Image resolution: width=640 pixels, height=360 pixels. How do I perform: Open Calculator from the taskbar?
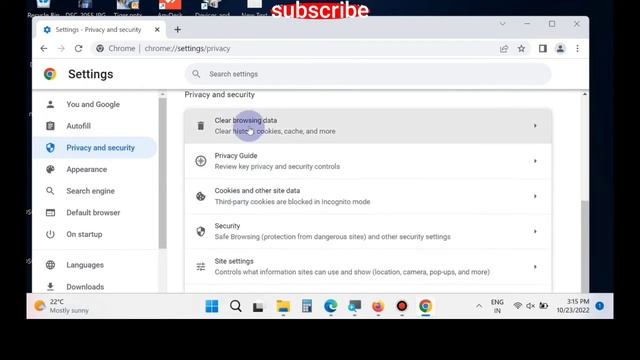tap(307, 306)
